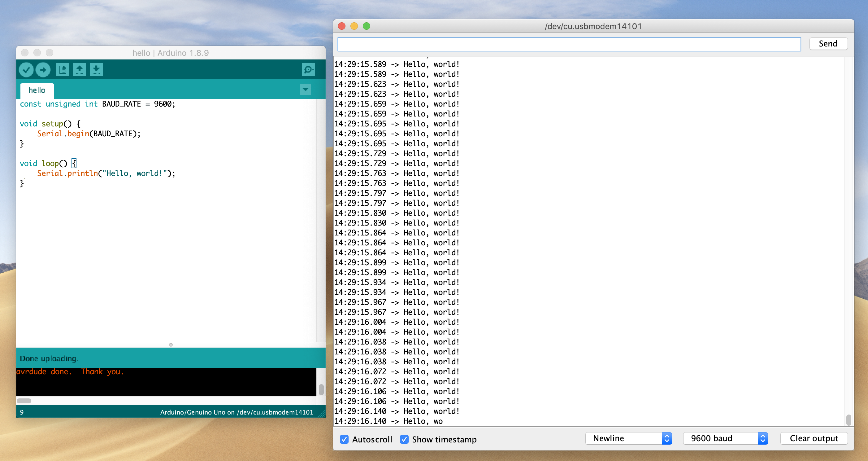868x461 pixels.
Task: Click yellow minimize button on serial monitor
Action: coord(354,26)
